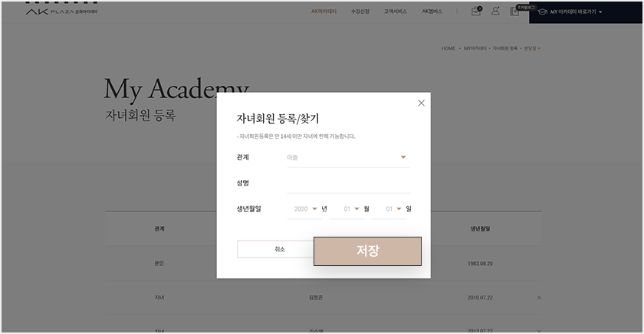Open the birth month dropdown
Screen dimensions: 644x334
click(x=347, y=209)
